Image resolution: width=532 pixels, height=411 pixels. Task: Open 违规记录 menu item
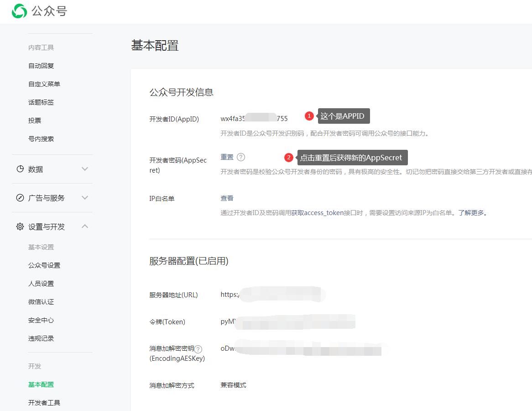[41, 339]
